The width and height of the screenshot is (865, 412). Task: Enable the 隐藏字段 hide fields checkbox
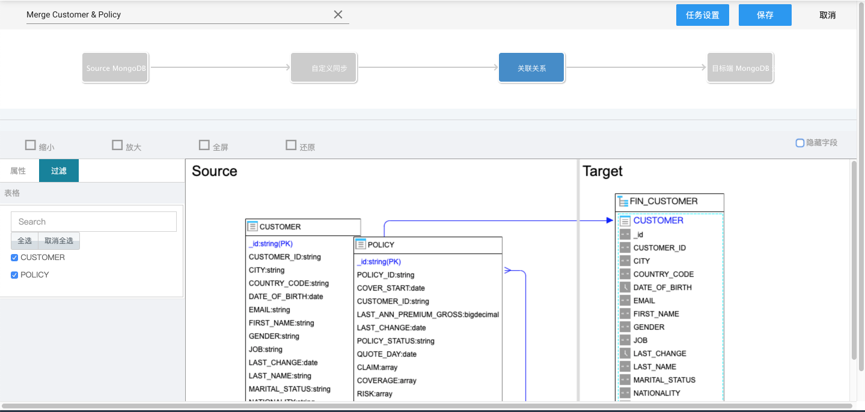799,143
